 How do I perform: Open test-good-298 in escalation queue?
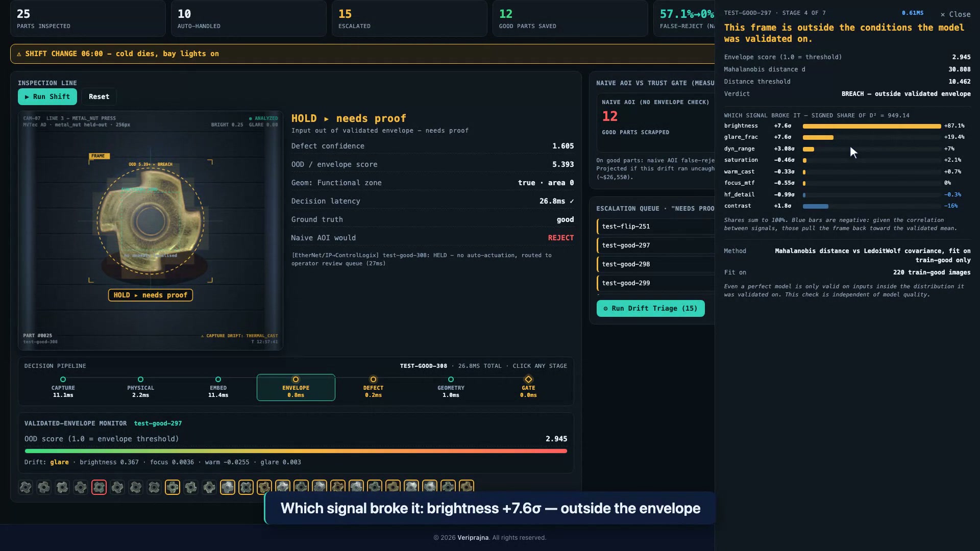click(656, 264)
